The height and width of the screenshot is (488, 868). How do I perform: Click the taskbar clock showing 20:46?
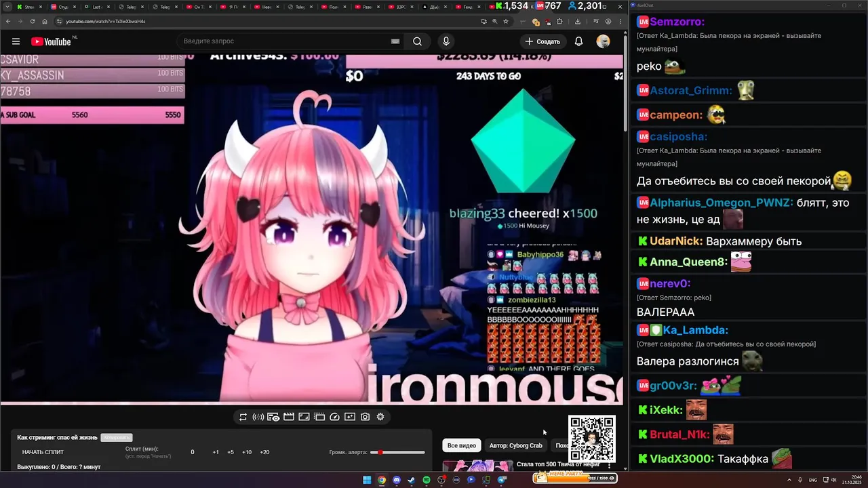point(851,480)
